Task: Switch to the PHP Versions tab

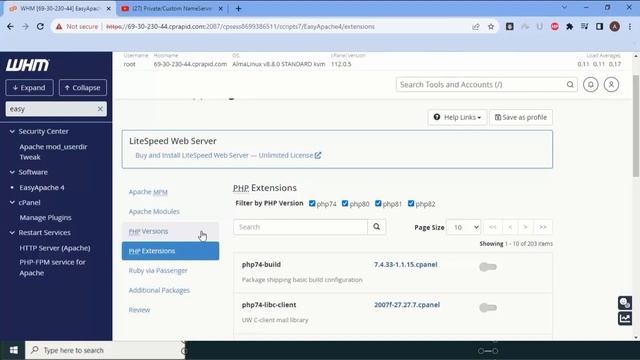Action: (170, 231)
